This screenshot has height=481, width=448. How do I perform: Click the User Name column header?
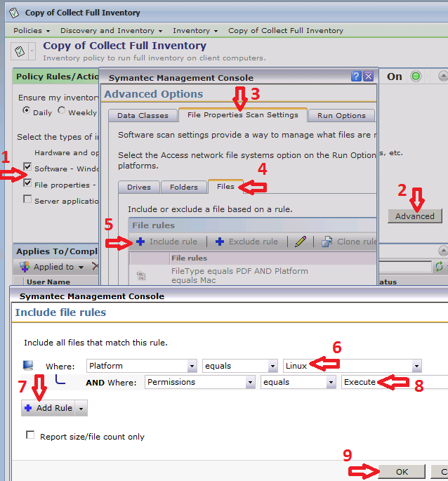click(48, 282)
